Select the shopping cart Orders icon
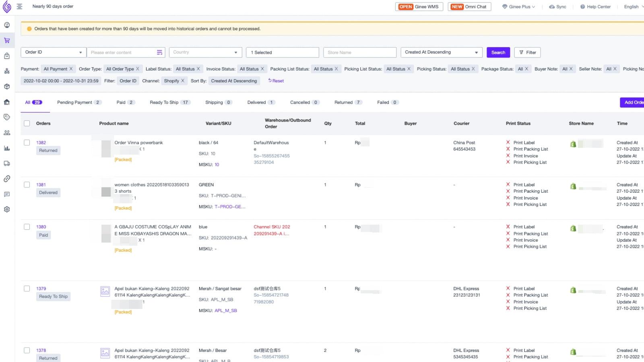 7,40
